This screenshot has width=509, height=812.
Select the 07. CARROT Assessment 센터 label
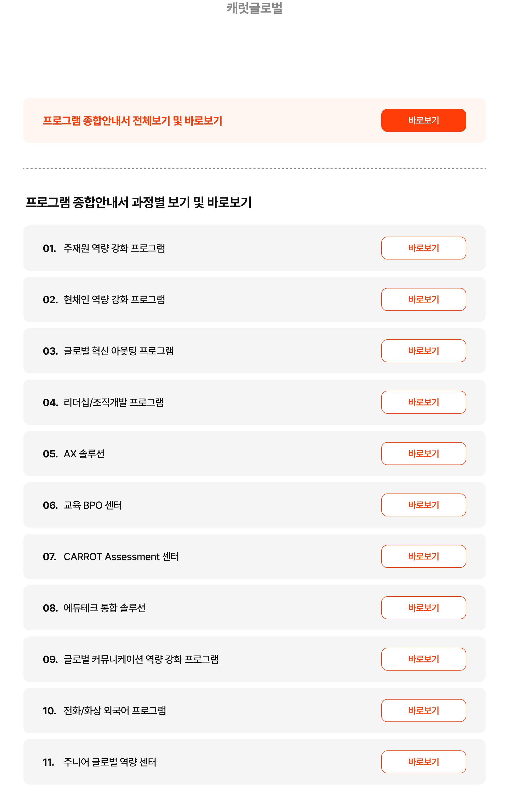tap(111, 557)
